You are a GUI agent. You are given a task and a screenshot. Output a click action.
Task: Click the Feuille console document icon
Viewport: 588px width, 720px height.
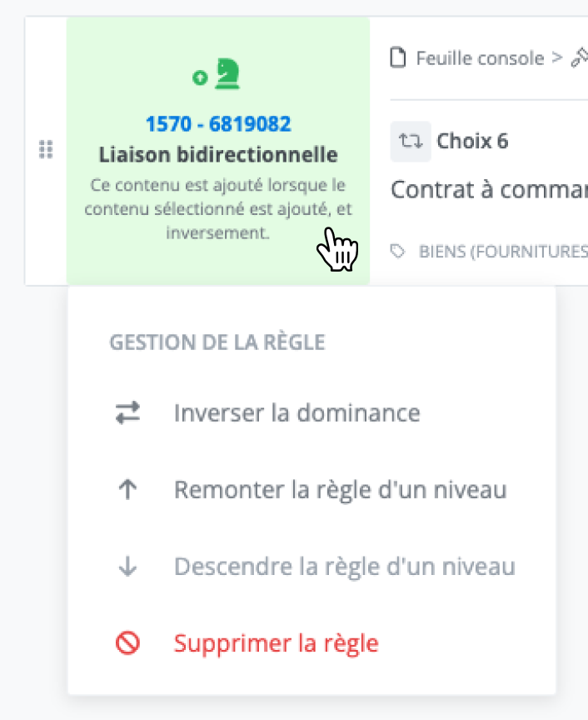pyautogui.click(x=398, y=58)
